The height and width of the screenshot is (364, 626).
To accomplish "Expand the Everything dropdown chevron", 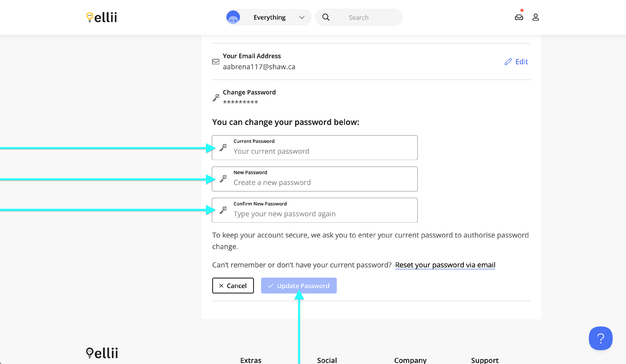I will 302,17.
